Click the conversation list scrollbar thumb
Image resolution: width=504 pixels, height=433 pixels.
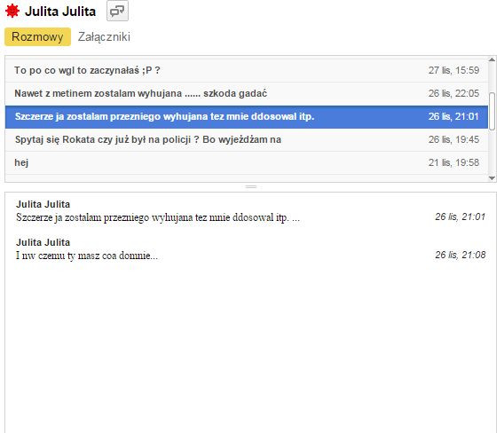[492, 111]
